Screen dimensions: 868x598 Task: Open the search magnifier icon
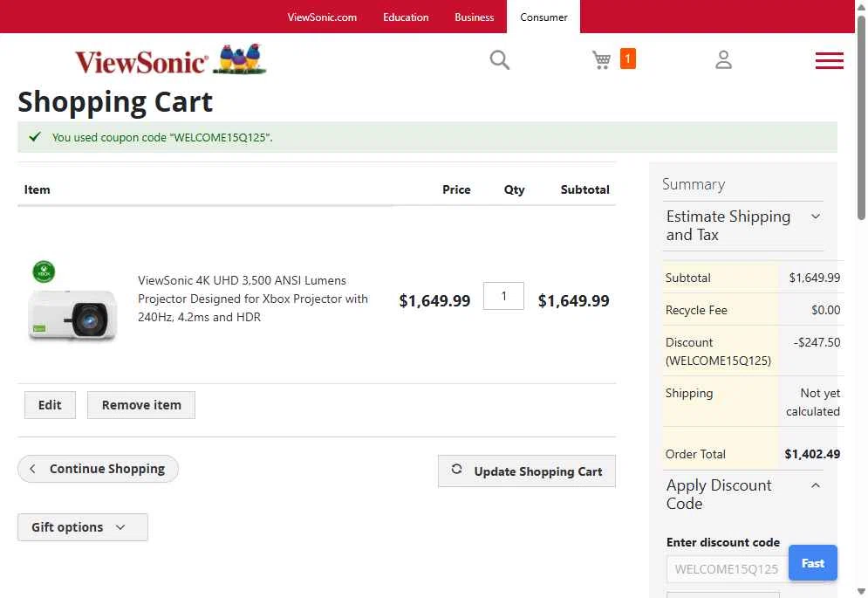pyautogui.click(x=499, y=60)
